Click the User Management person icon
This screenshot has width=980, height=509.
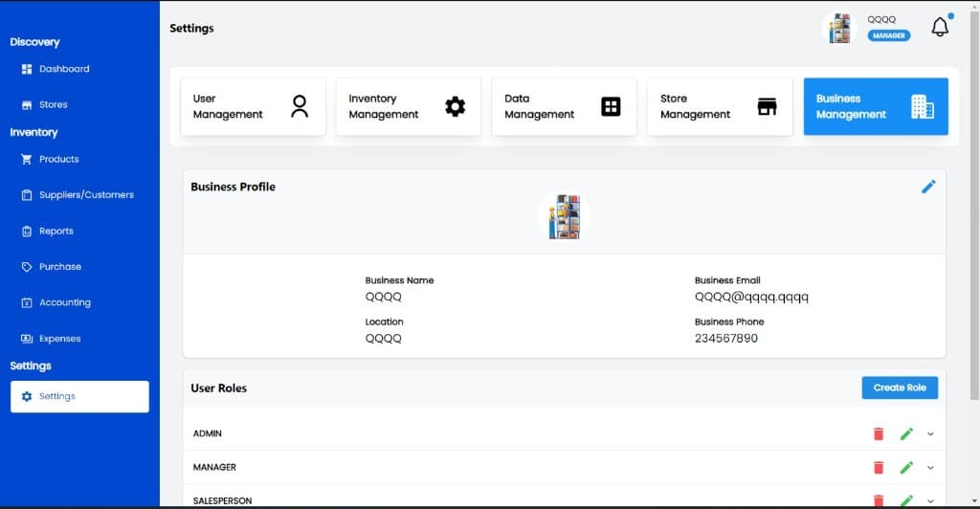click(300, 106)
